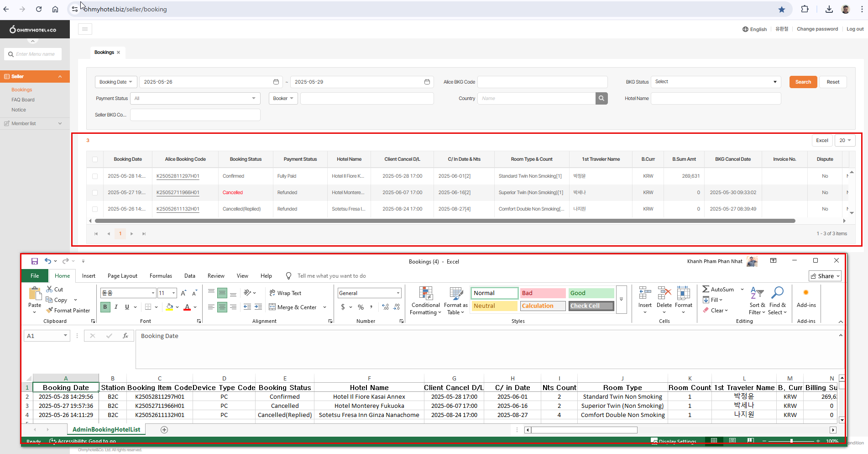Check the select-all checkbox in table header
868x454 pixels.
click(x=95, y=159)
